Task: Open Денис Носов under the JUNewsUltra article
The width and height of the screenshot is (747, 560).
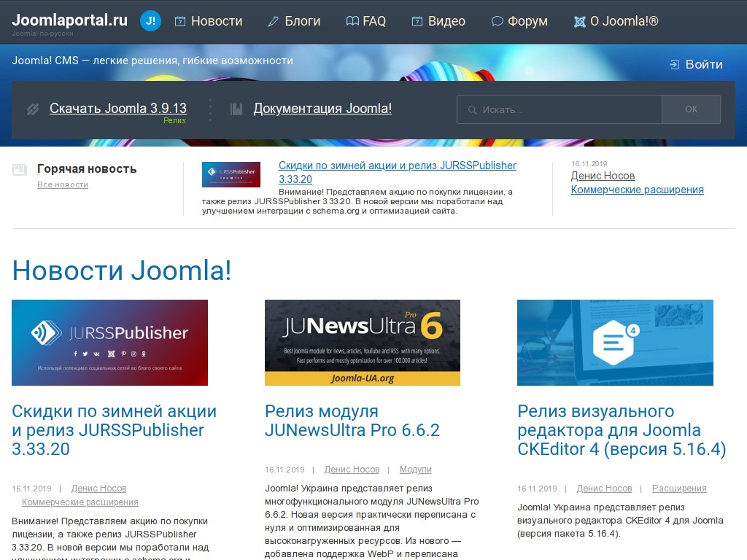Action: coord(352,470)
